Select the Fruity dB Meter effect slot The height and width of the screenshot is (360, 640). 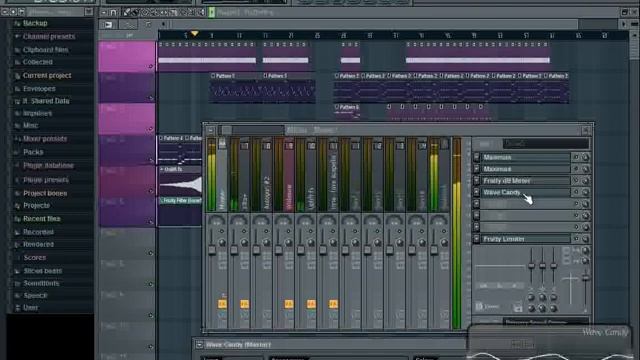tap(526, 180)
